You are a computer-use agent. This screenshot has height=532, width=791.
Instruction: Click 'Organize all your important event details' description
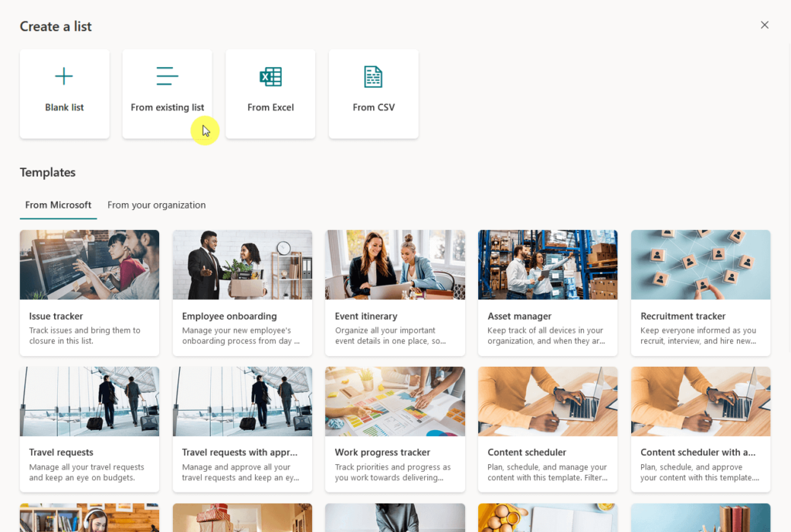[x=390, y=335]
